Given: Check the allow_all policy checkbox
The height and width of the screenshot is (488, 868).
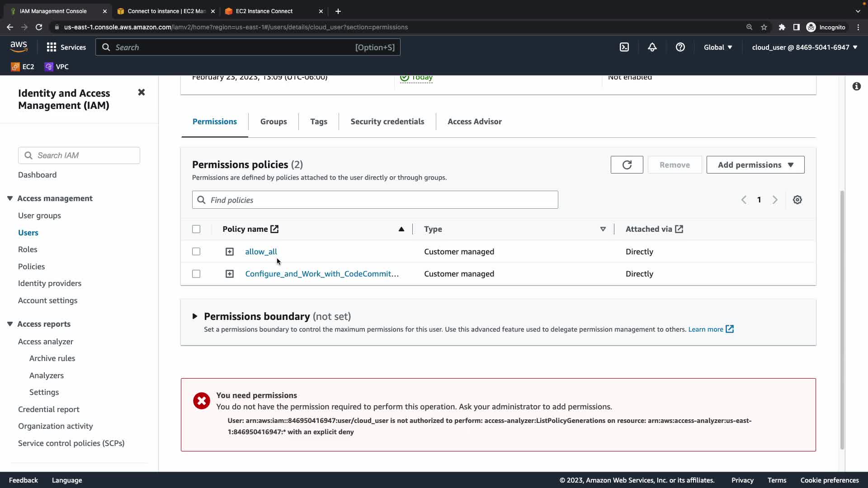Looking at the screenshot, I should tap(196, 252).
